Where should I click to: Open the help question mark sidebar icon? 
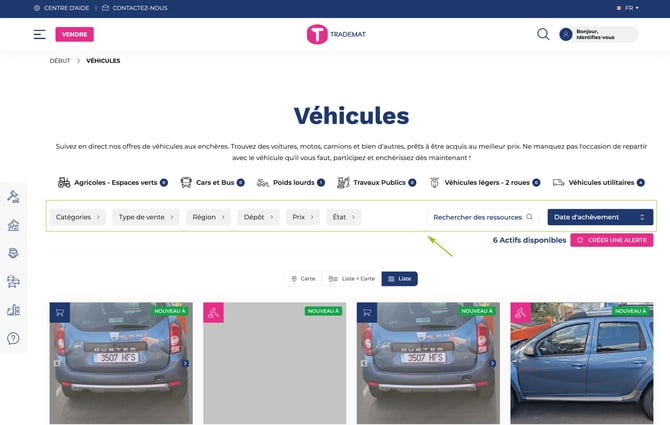pos(13,338)
